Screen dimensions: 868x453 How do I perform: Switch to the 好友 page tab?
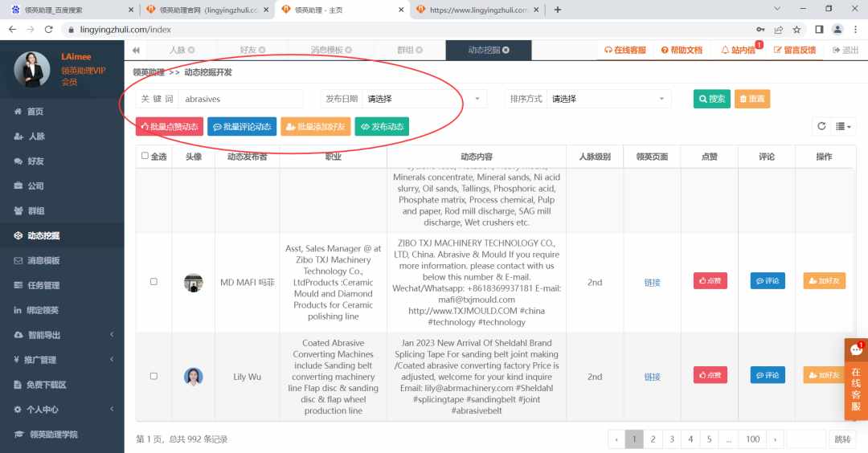[252, 50]
